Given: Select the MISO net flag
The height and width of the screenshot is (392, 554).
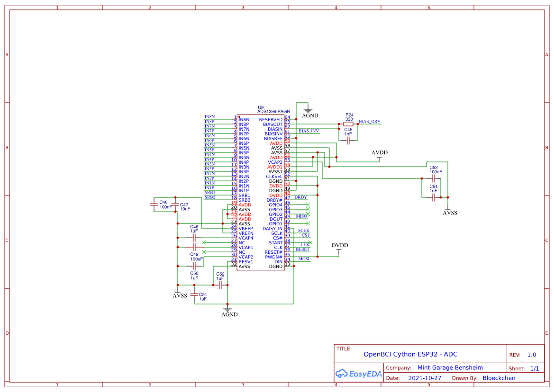Looking at the screenshot, I should coord(301,215).
